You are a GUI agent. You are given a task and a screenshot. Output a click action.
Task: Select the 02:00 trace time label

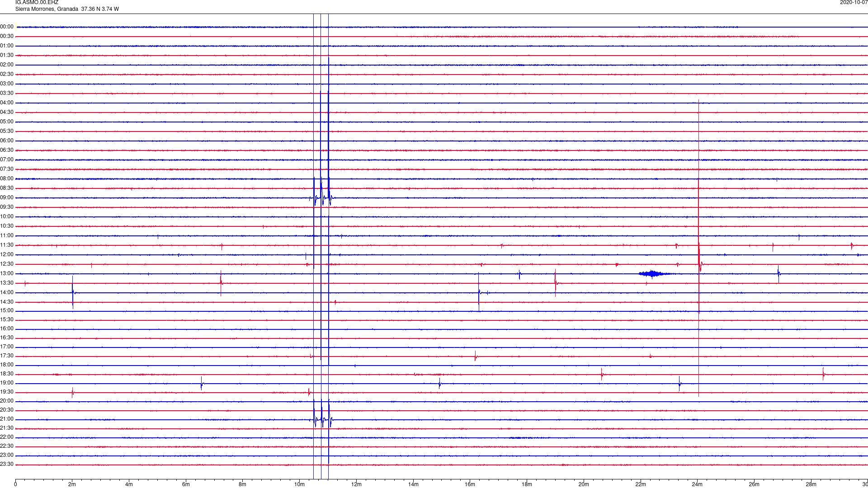click(x=7, y=65)
